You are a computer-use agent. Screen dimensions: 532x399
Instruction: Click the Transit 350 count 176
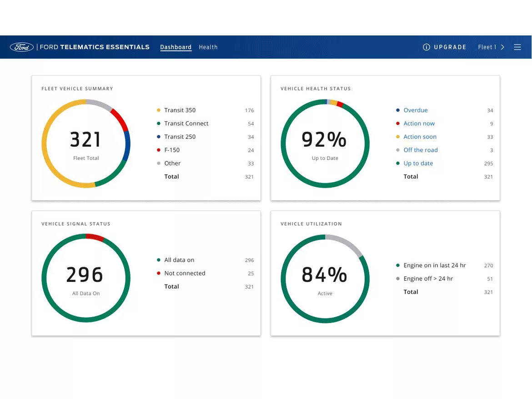[x=249, y=110]
